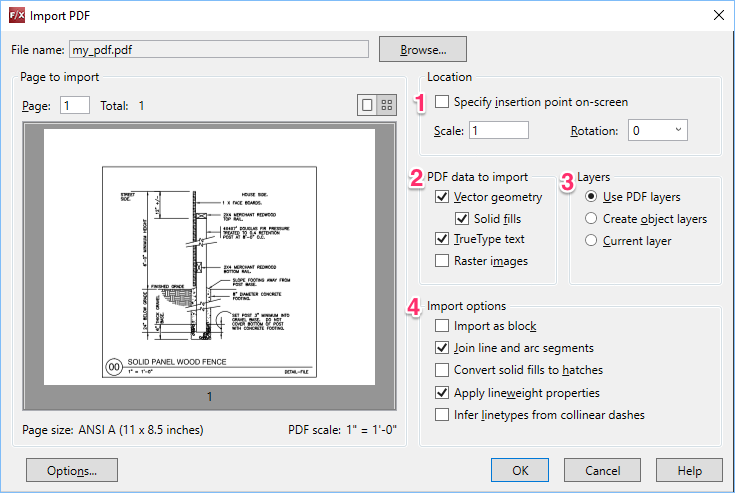
Task: Enable Raster images import
Action: tap(442, 261)
